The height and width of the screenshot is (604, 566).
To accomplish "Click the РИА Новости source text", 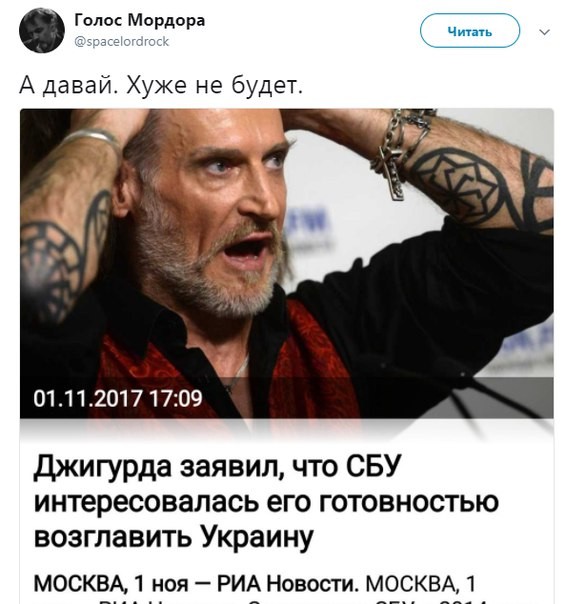I will tap(286, 584).
